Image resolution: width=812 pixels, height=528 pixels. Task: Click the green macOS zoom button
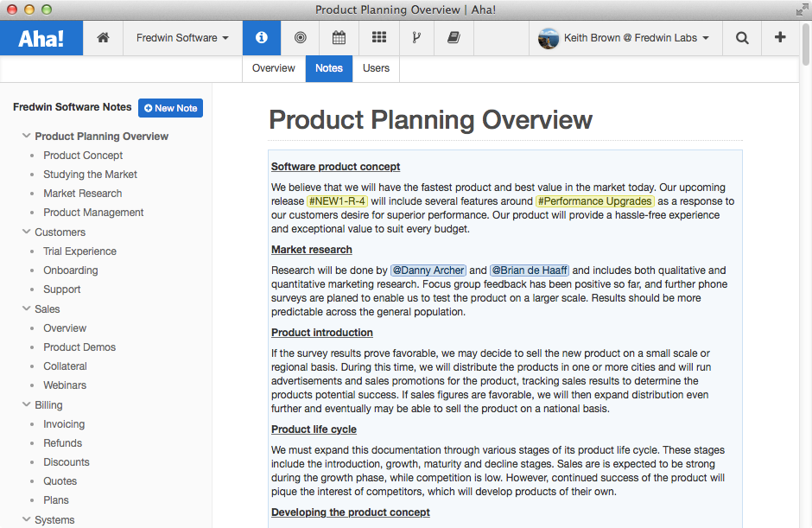pyautogui.click(x=47, y=10)
